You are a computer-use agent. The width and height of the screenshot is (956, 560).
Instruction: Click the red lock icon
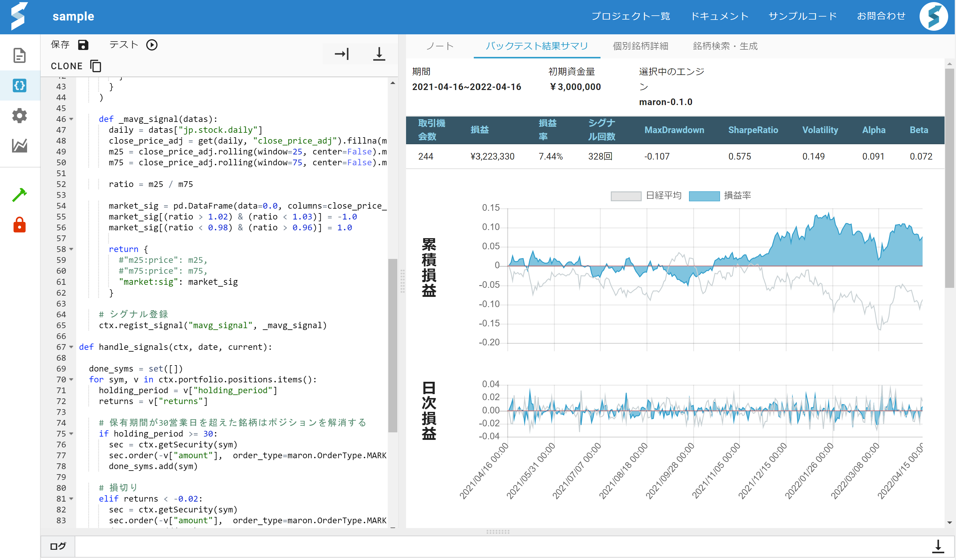point(19,225)
